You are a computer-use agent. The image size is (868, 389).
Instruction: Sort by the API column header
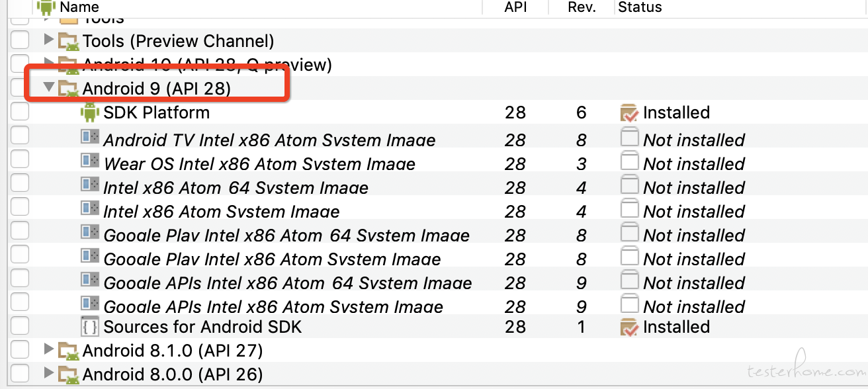[x=515, y=7]
